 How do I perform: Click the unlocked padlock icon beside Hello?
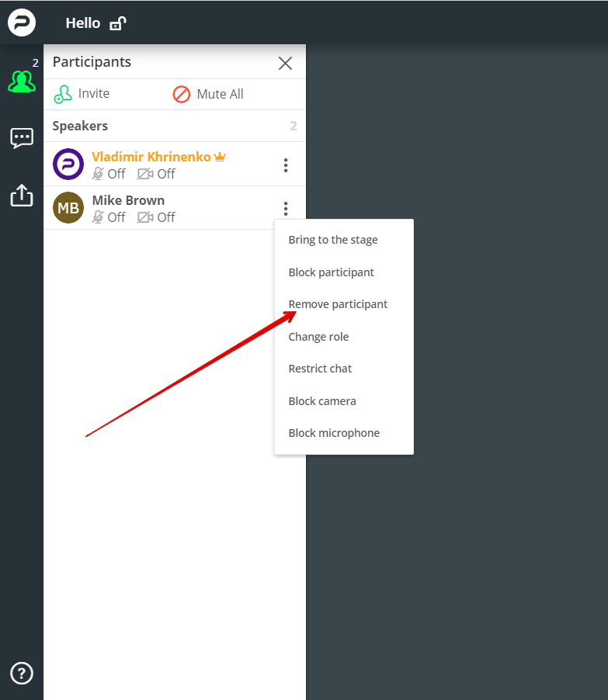click(118, 23)
